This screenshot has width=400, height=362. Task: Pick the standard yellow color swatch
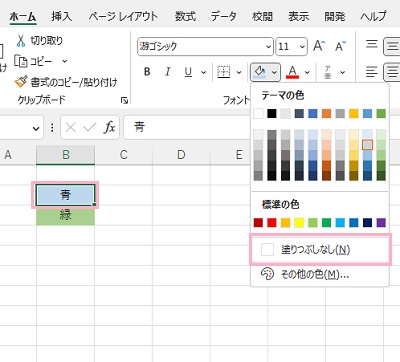tap(299, 223)
